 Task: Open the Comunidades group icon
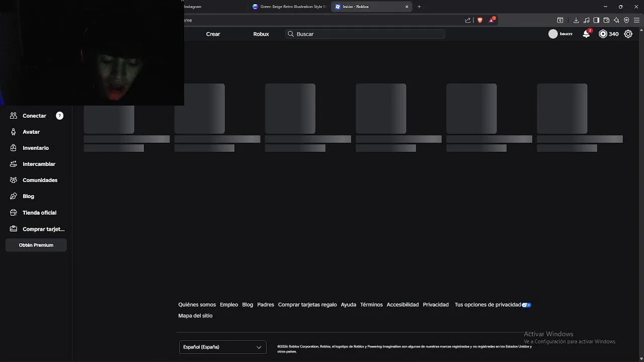[x=14, y=180]
